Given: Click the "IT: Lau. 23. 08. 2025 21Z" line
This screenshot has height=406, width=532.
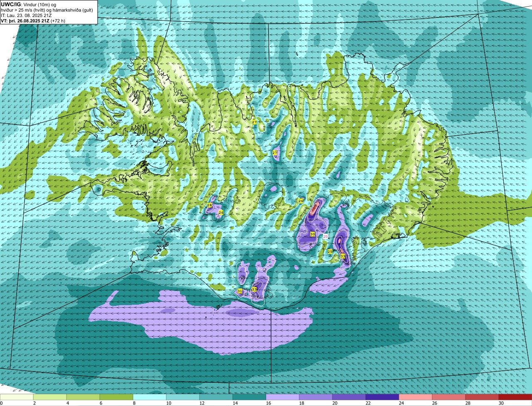Looking at the screenshot, I should point(27,15).
